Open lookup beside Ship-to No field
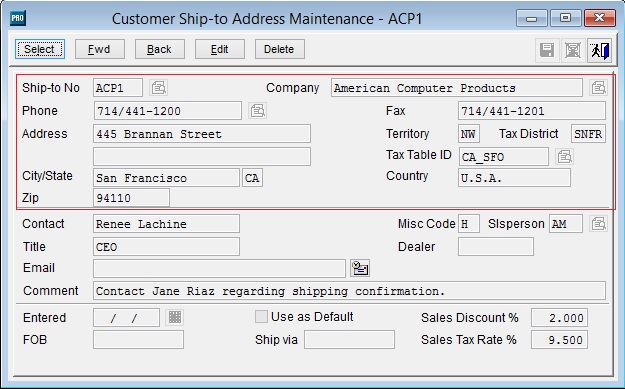This screenshot has height=389, width=625. coord(159,87)
